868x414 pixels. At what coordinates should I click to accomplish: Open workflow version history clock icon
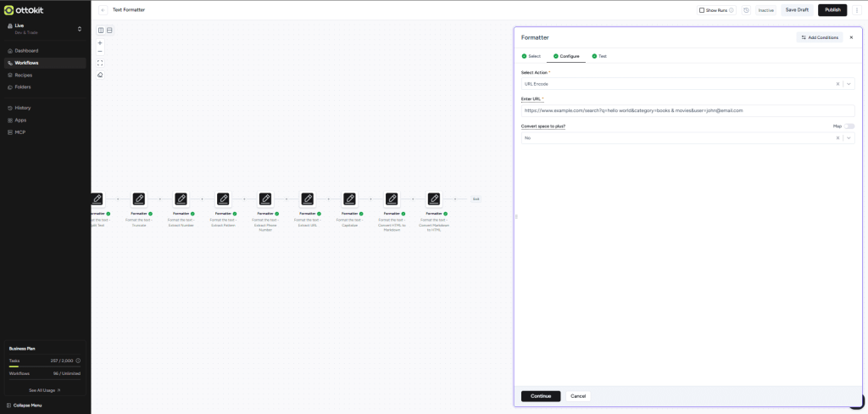coord(746,10)
